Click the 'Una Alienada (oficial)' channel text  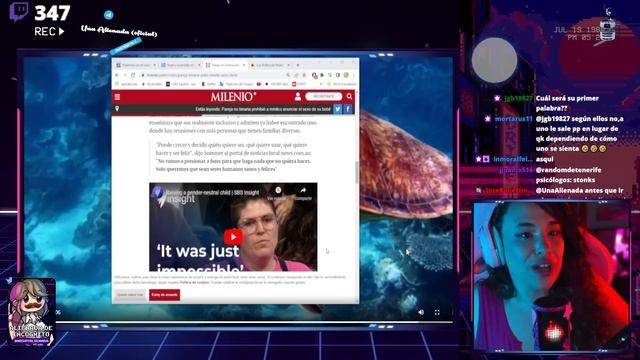coord(119,31)
